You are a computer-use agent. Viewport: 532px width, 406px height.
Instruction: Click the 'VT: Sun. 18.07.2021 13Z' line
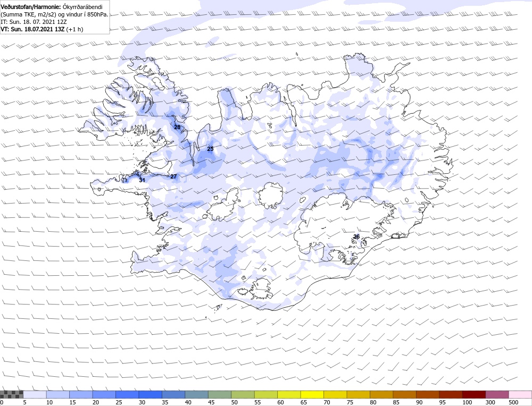point(32,29)
